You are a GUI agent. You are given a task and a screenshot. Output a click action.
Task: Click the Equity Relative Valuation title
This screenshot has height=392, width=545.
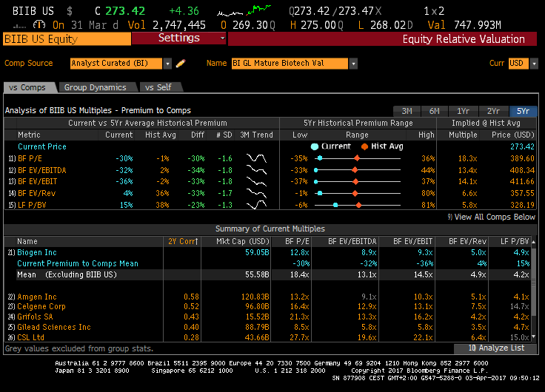(x=464, y=39)
